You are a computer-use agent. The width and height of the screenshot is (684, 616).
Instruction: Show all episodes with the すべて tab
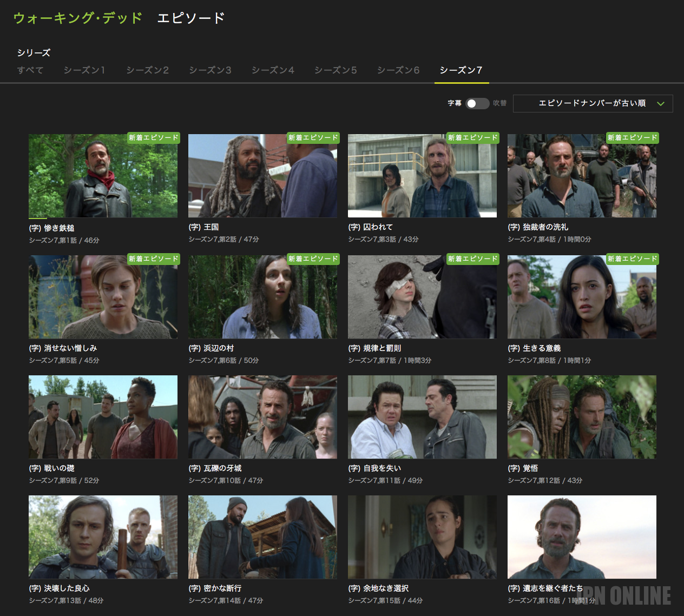coord(30,70)
